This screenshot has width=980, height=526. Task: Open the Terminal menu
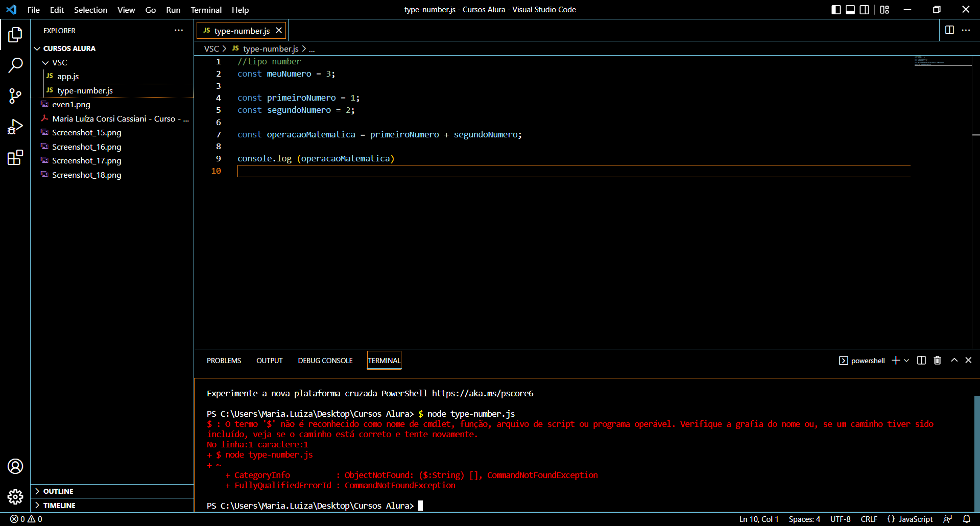(x=206, y=10)
